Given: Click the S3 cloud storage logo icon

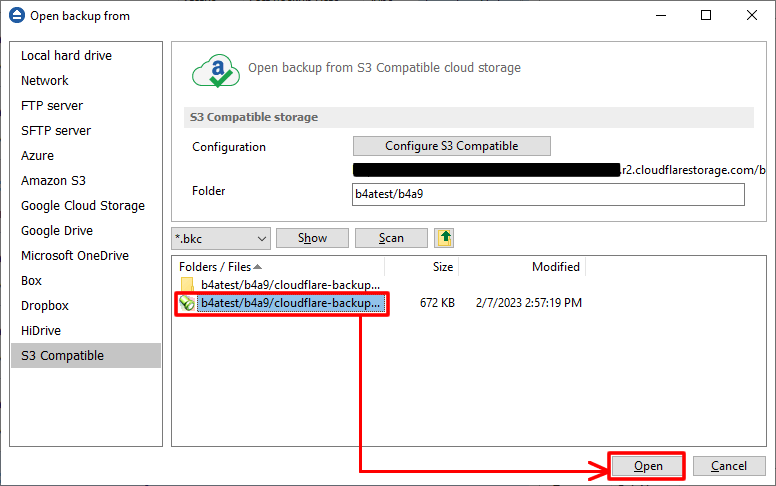Looking at the screenshot, I should pyautogui.click(x=214, y=71).
